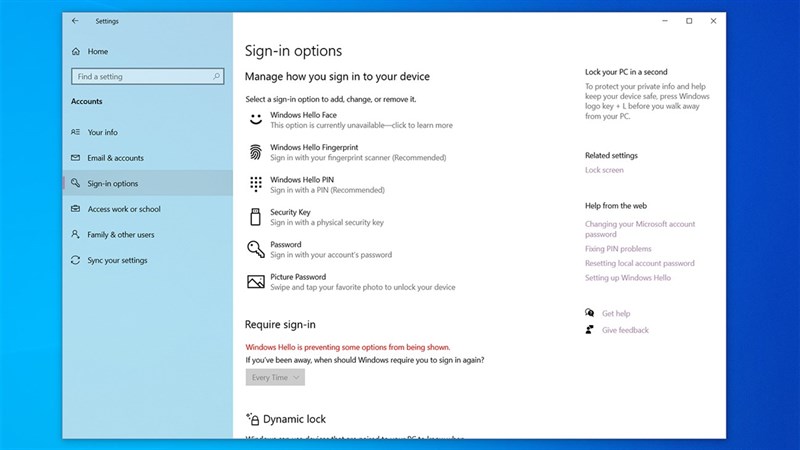
Task: Click the Get help link
Action: [615, 313]
